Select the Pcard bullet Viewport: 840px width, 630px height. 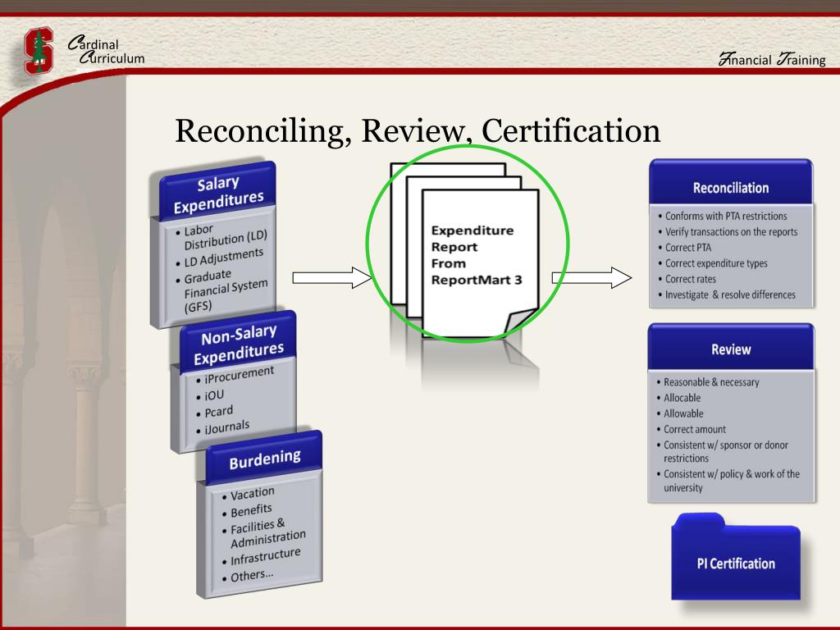coord(215,412)
